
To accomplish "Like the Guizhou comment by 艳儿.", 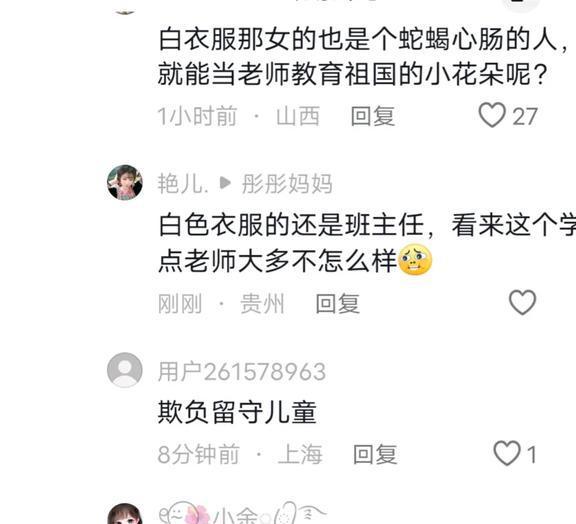I will [522, 302].
